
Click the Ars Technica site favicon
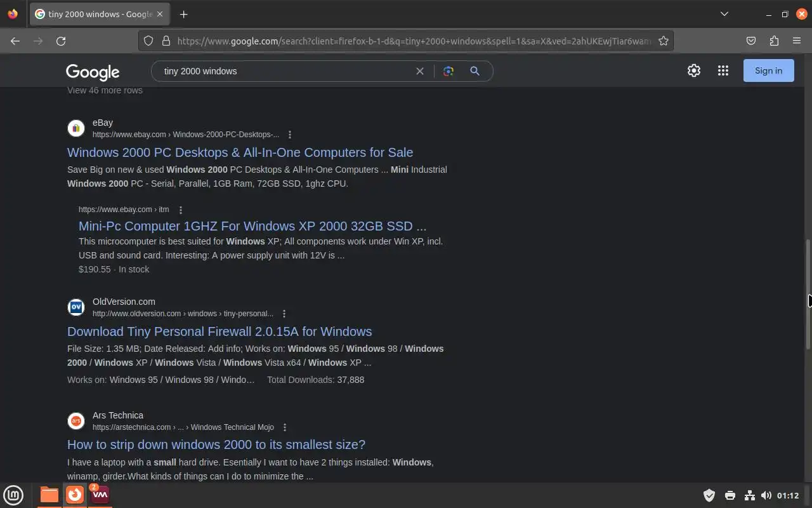(76, 421)
